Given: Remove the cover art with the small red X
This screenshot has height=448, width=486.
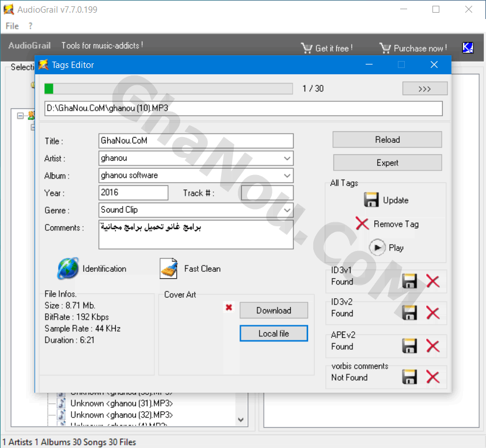Looking at the screenshot, I should 229,307.
